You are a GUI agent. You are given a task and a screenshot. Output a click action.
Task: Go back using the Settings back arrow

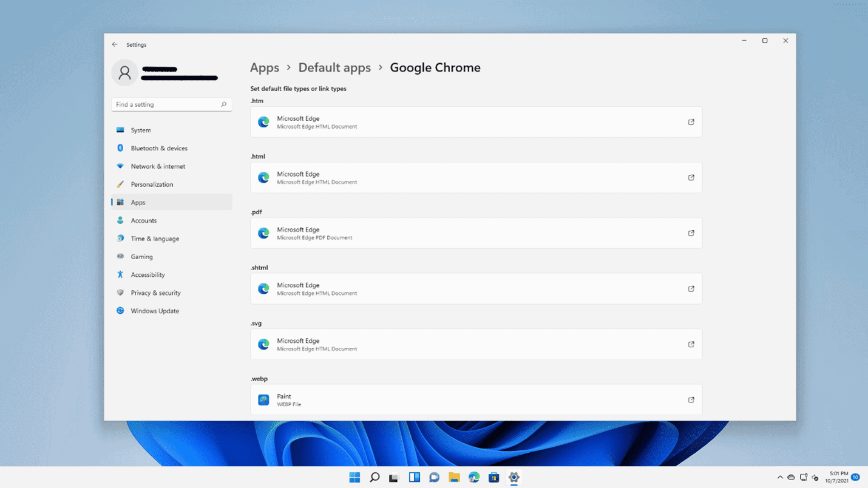(x=115, y=44)
